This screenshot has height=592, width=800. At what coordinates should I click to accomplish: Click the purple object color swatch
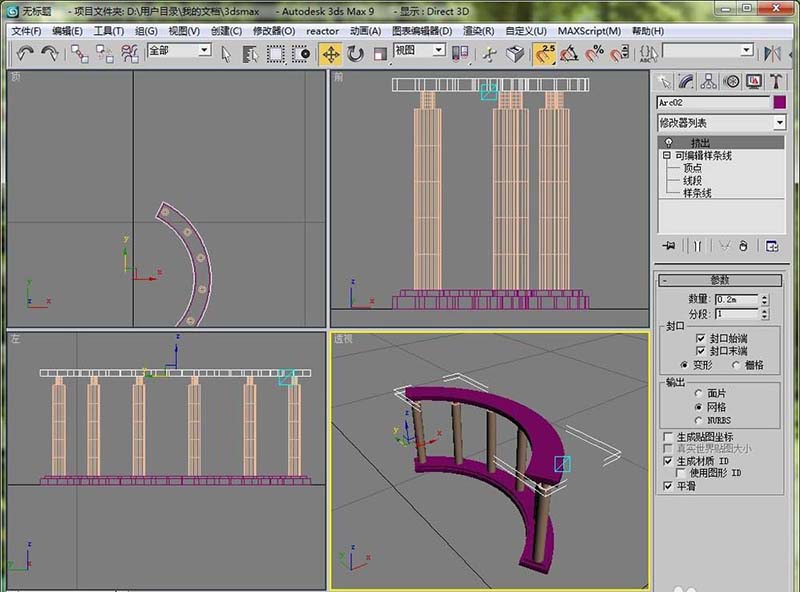click(x=780, y=102)
